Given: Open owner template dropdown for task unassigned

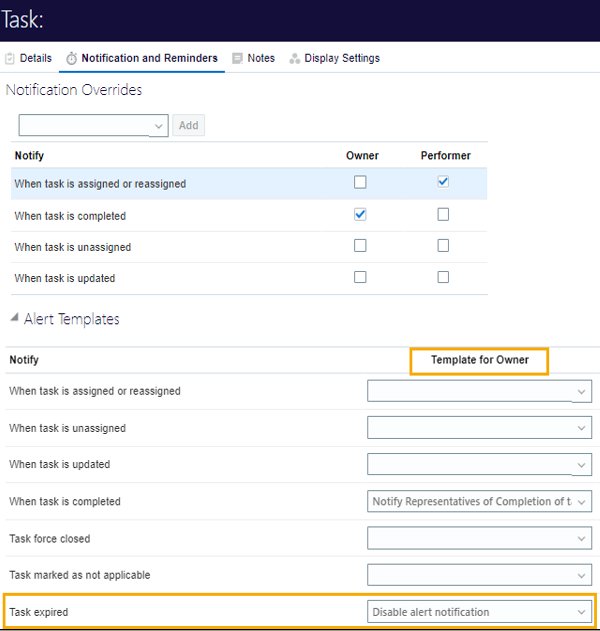Looking at the screenshot, I should 479,428.
